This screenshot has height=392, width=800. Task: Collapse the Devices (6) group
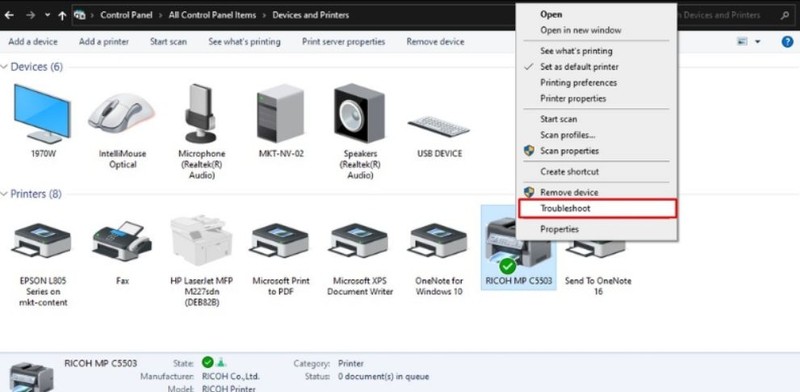point(5,67)
